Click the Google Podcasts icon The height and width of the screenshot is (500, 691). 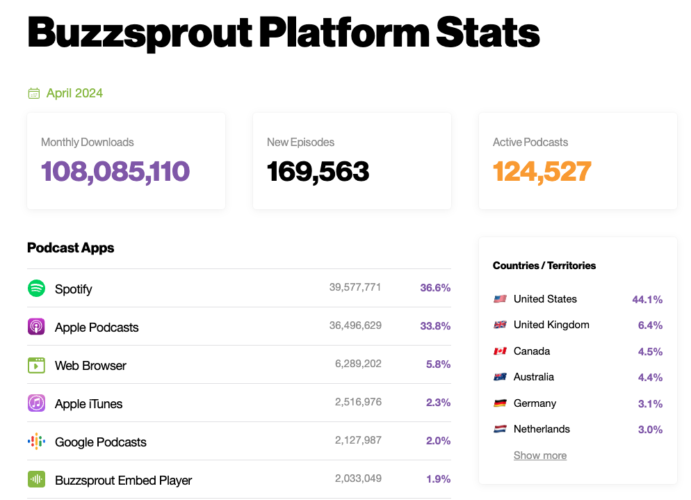coord(37,441)
